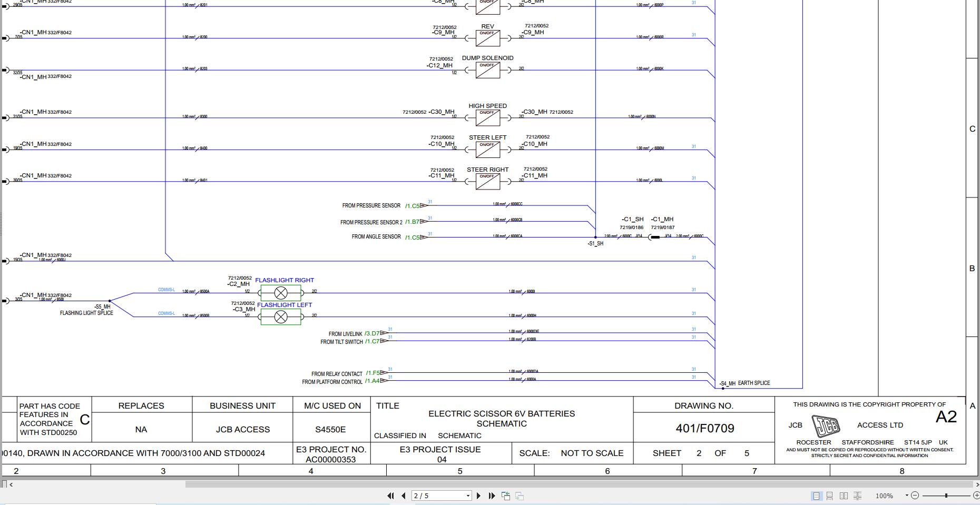Click the EARTH SPLICE label
This screenshot has height=505, width=980.
point(754,383)
